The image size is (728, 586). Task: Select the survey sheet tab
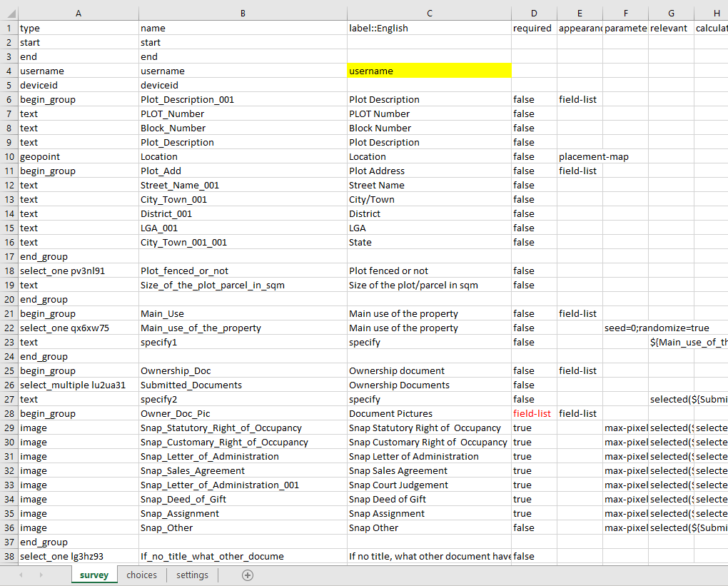click(x=93, y=575)
